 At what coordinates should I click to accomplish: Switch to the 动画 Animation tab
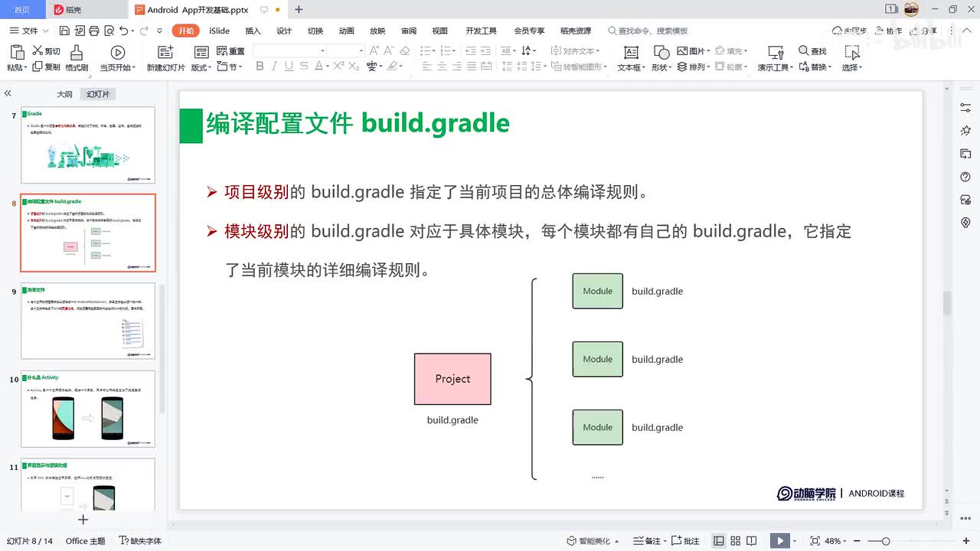[346, 31]
